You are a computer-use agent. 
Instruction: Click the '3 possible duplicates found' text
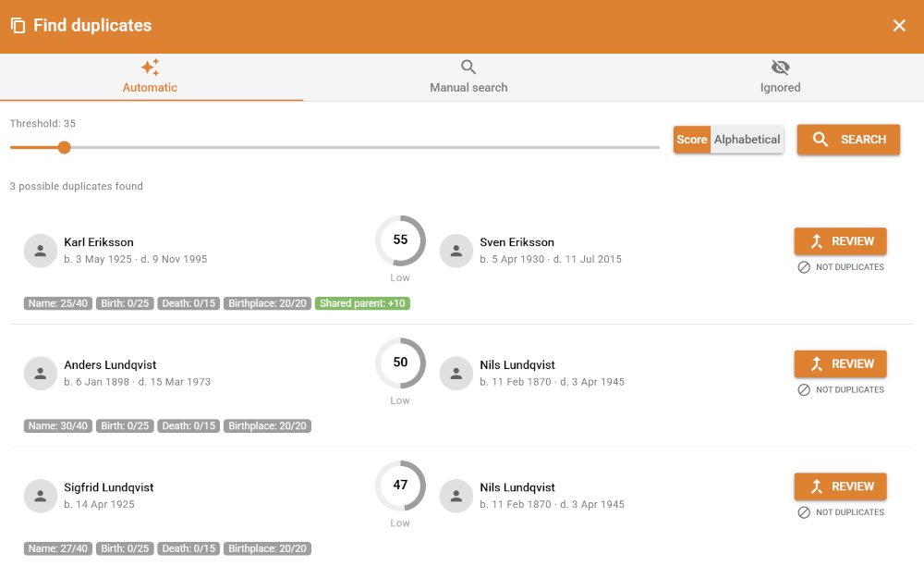[x=77, y=187]
